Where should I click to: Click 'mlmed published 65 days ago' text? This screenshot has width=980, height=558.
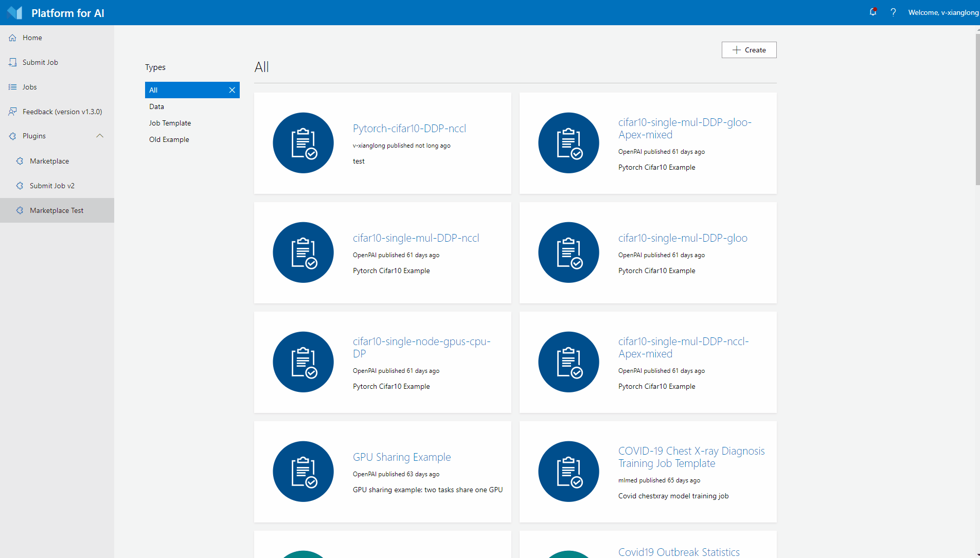point(659,480)
